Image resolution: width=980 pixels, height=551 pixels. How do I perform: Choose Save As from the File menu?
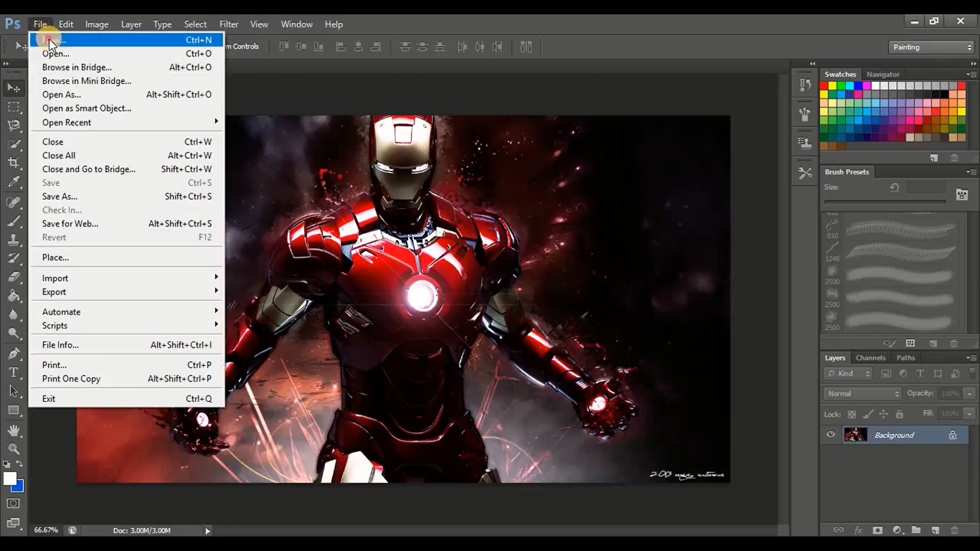[x=60, y=196]
